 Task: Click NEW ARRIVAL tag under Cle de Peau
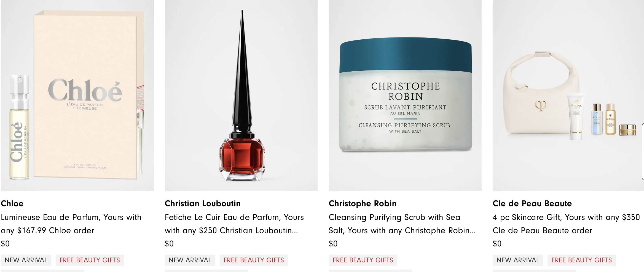pos(518,260)
